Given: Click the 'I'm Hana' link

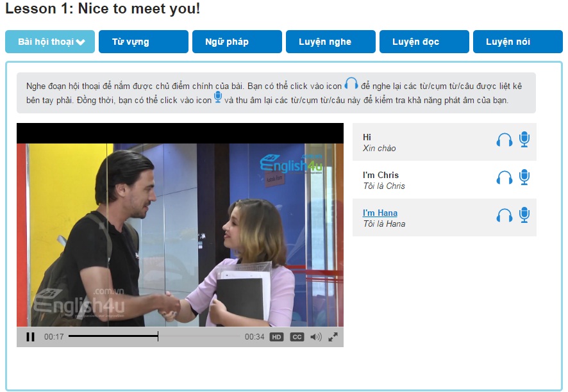Looking at the screenshot, I should [x=380, y=213].
